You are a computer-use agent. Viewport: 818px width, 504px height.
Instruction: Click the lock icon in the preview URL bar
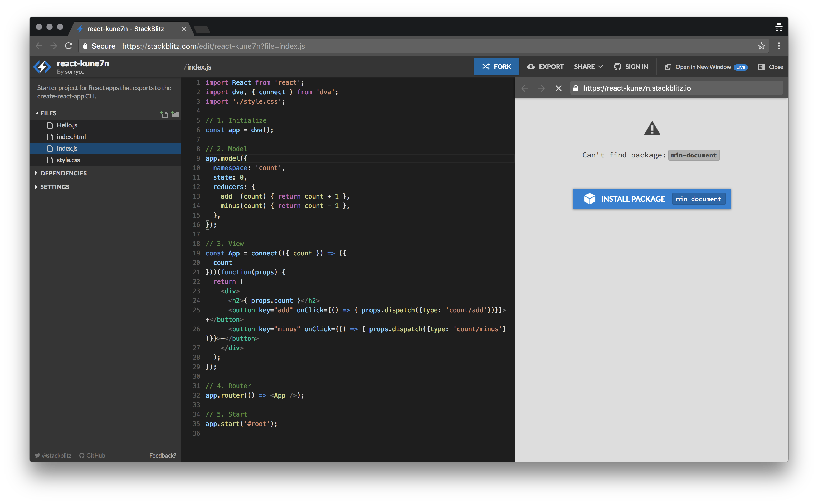click(x=576, y=88)
